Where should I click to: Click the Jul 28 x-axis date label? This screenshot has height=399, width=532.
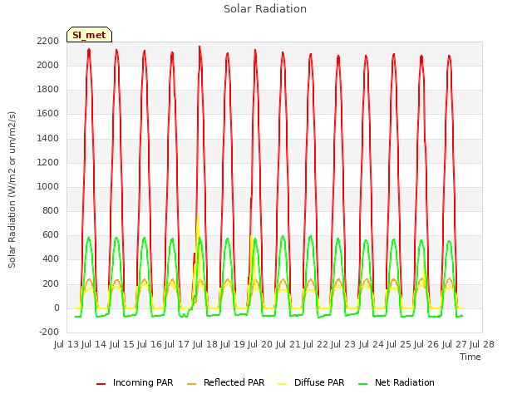482,344
